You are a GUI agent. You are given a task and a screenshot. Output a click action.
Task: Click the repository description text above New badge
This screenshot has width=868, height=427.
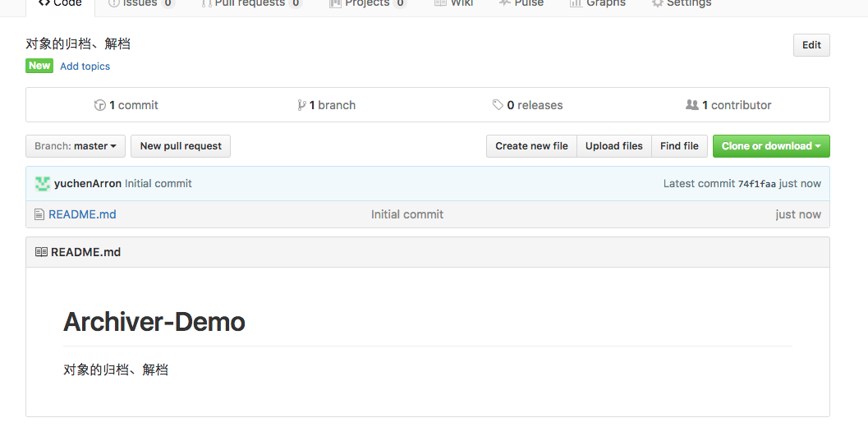pos(78,44)
